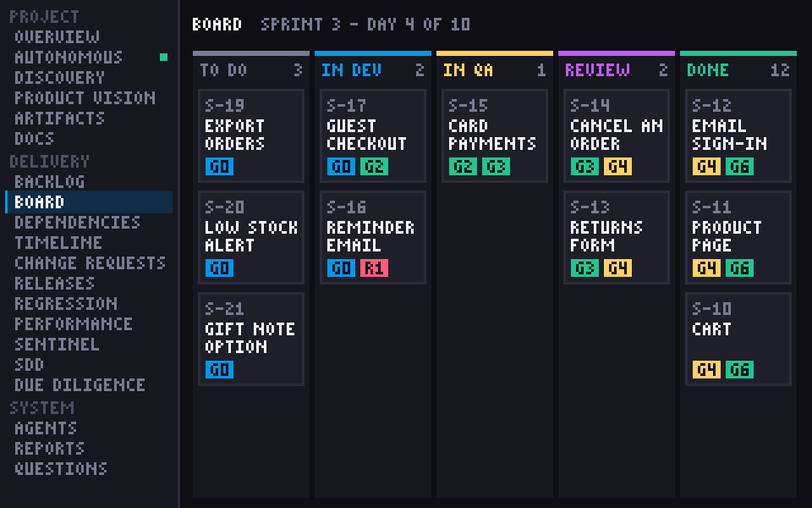Image resolution: width=812 pixels, height=508 pixels.
Task: Click the G3 tag on Card Payments
Action: (497, 167)
